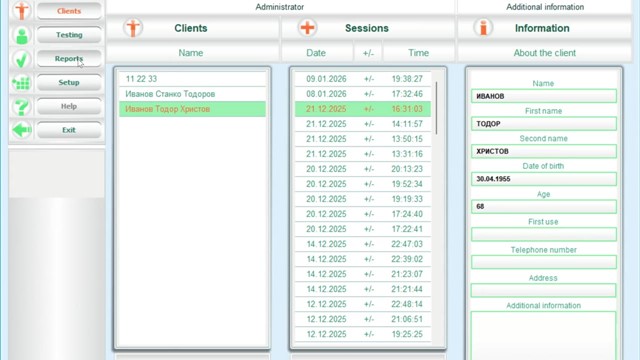Open the Testing section
Viewport: 640px width, 360px height.
point(69,35)
